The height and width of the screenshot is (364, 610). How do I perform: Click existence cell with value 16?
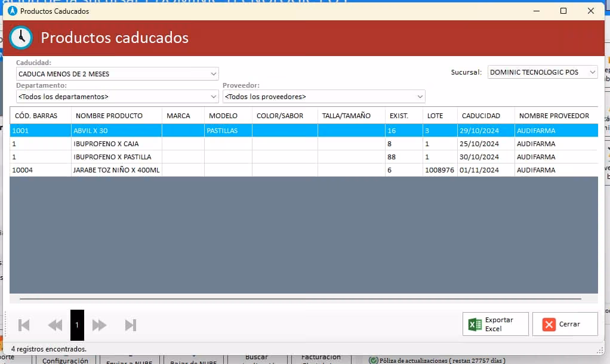(404, 131)
